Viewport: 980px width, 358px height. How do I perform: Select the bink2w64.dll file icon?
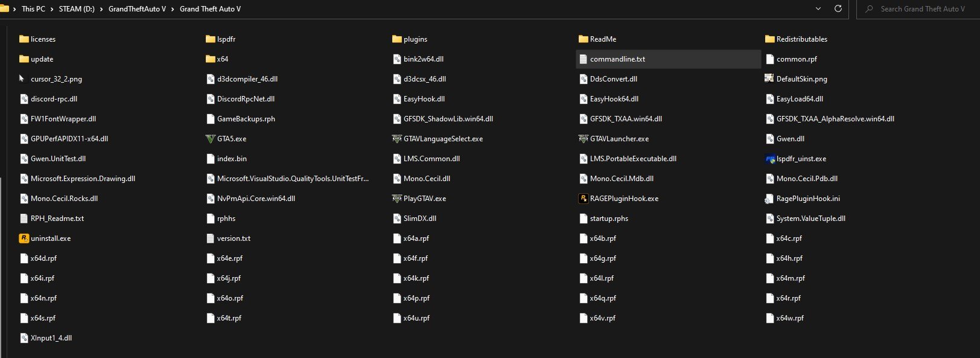pyautogui.click(x=396, y=59)
